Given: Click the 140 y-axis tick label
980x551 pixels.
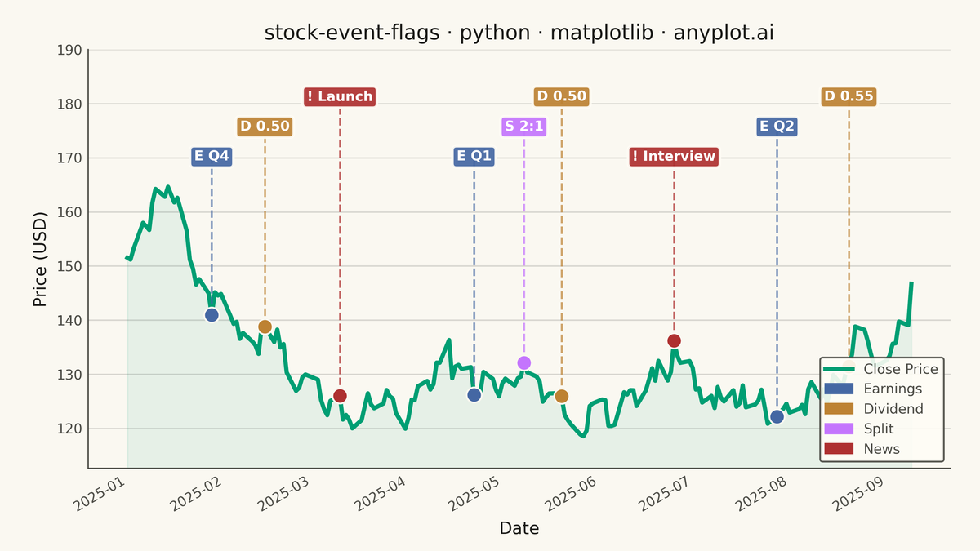Looking at the screenshot, I should pyautogui.click(x=71, y=321).
